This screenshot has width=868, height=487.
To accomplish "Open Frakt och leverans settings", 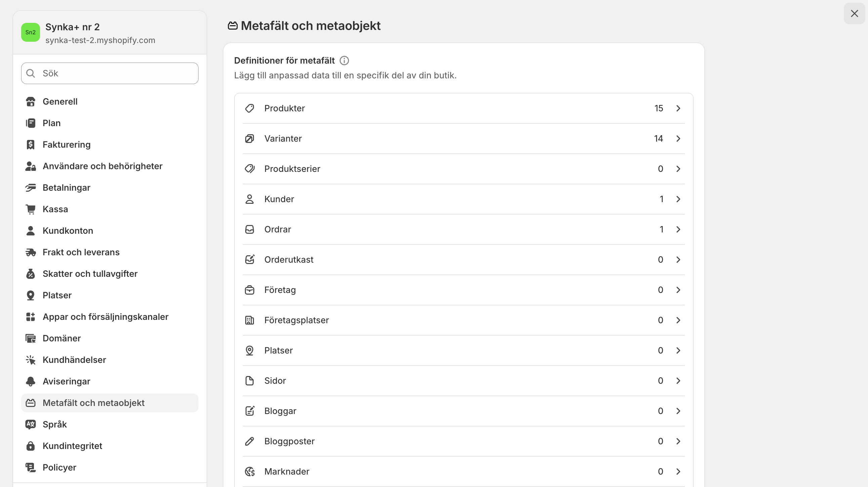I will coord(81,252).
